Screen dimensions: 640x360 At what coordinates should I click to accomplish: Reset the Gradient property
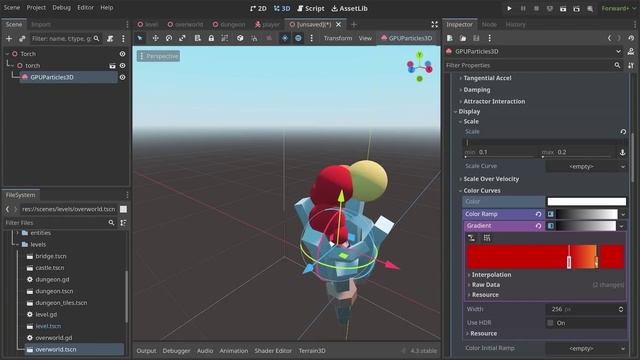(x=538, y=226)
